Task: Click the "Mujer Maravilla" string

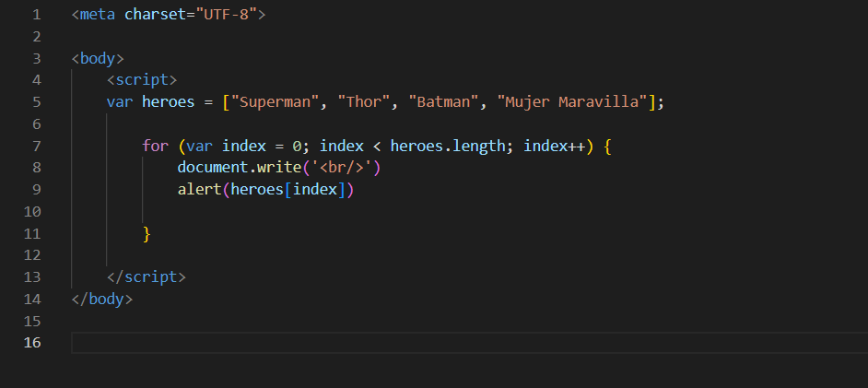Action: point(572,102)
